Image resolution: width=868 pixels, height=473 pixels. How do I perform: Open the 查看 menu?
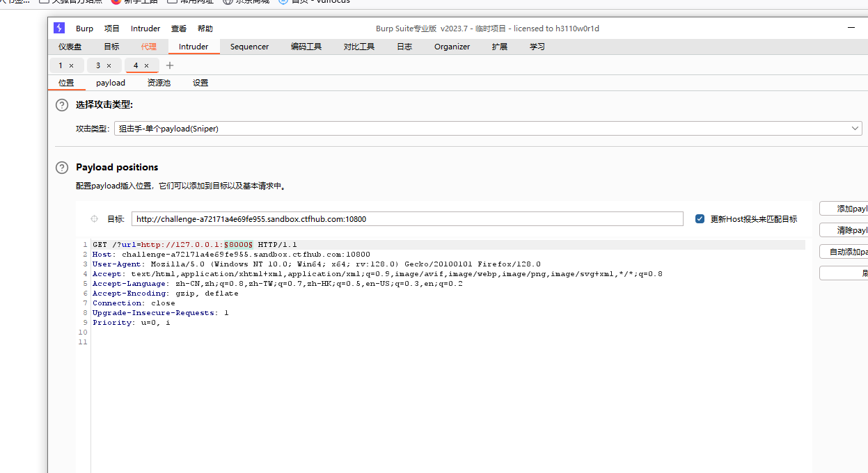[179, 29]
